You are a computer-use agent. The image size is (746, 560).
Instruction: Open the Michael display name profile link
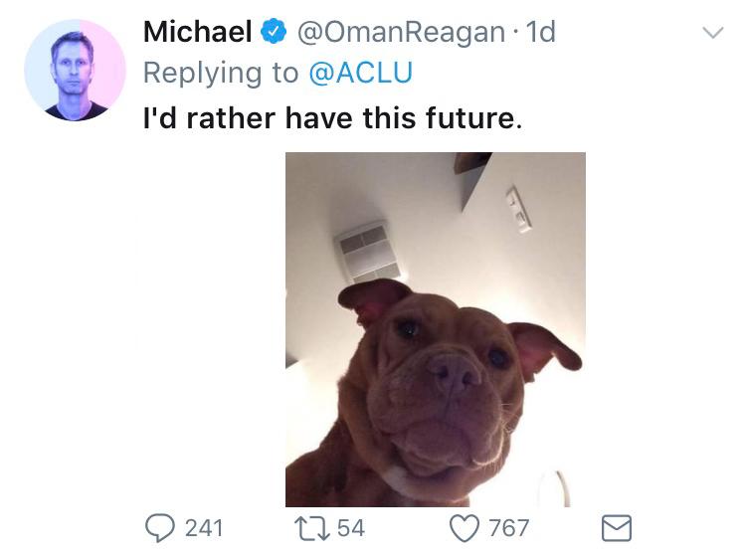(197, 32)
